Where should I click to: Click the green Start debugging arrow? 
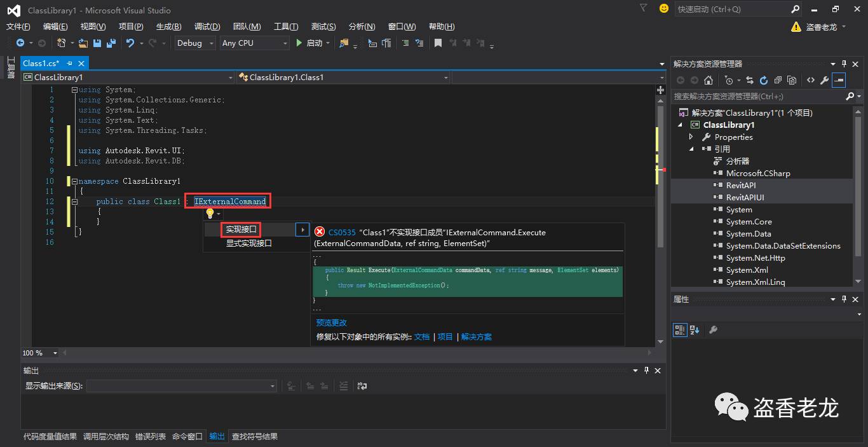coord(299,43)
